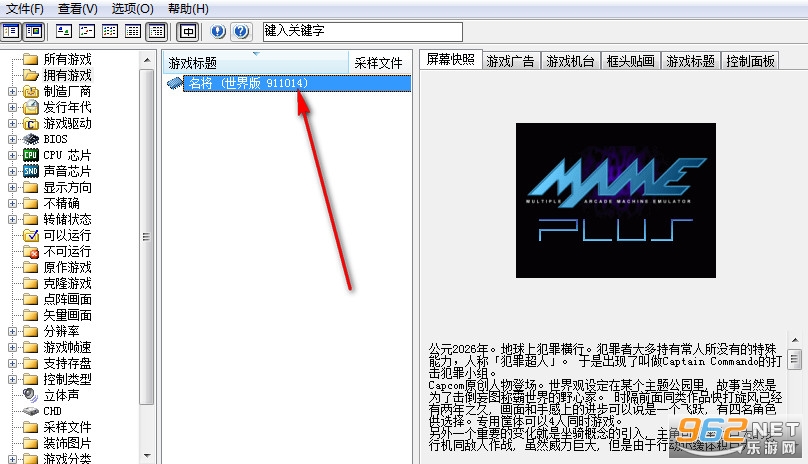Expand the 显示方向 tree node

(x=12, y=188)
